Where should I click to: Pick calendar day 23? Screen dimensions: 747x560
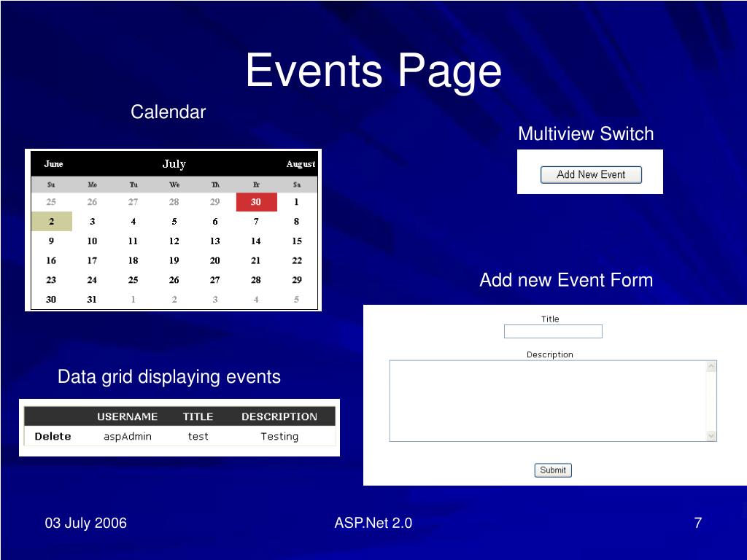51,280
